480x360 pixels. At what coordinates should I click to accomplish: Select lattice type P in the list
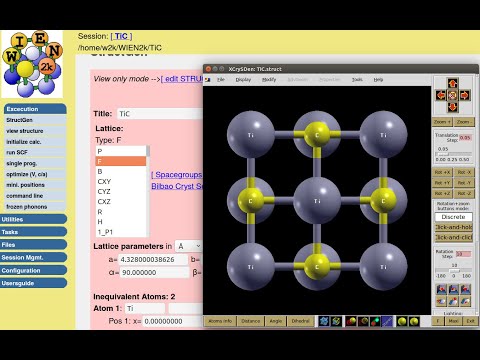(x=121, y=151)
